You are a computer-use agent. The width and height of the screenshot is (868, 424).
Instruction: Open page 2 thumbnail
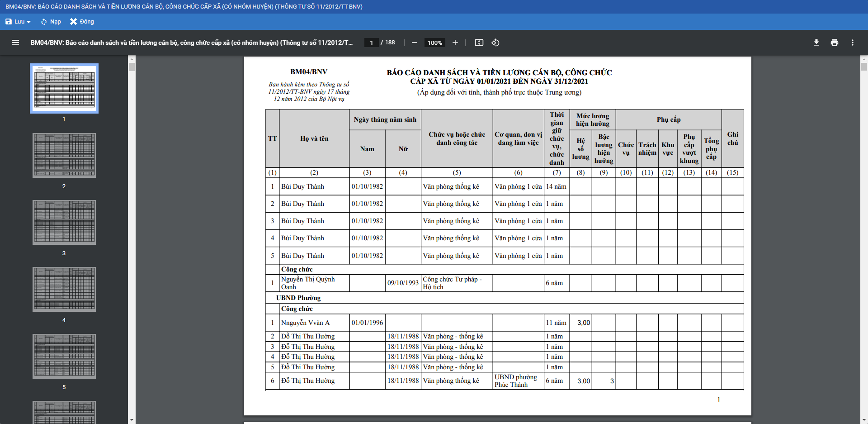click(x=64, y=155)
